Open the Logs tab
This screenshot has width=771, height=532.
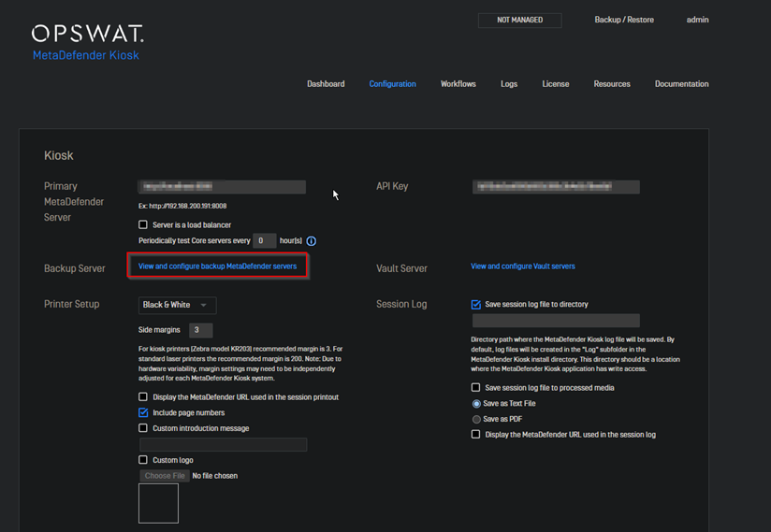[509, 84]
